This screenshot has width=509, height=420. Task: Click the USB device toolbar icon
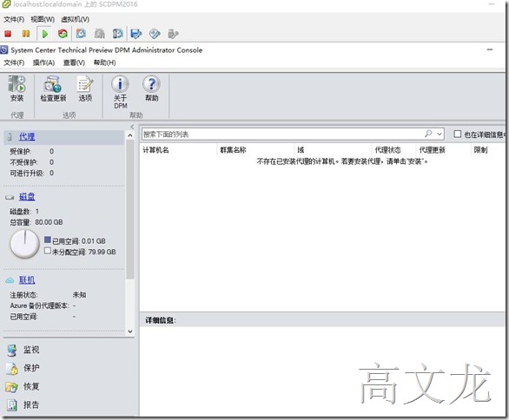click(x=173, y=34)
